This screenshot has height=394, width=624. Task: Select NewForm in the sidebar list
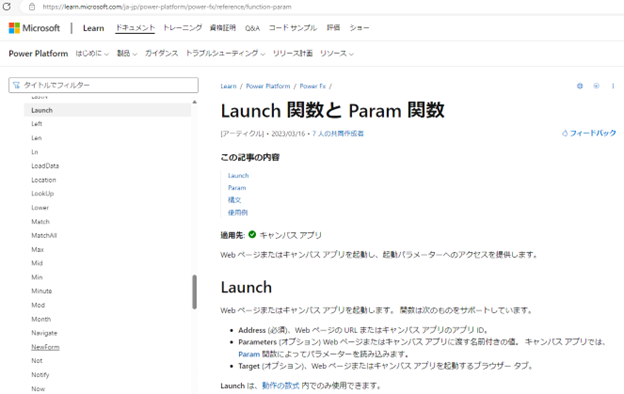point(45,347)
